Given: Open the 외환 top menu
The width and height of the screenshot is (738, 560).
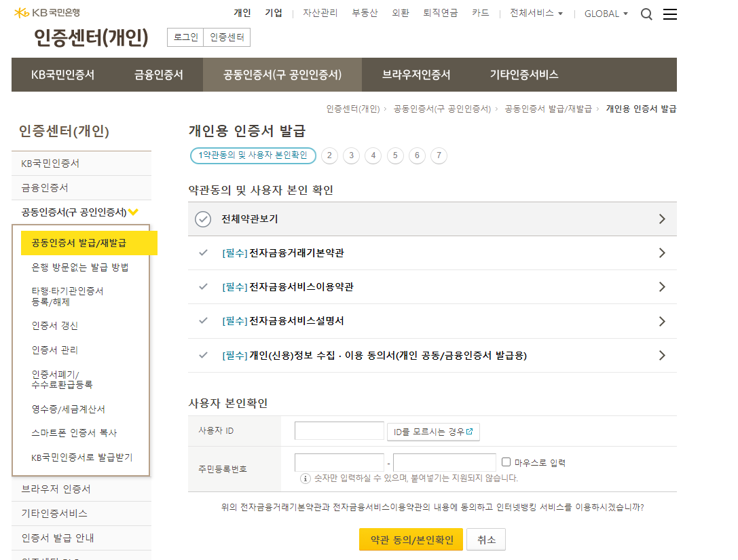Looking at the screenshot, I should click(x=401, y=13).
